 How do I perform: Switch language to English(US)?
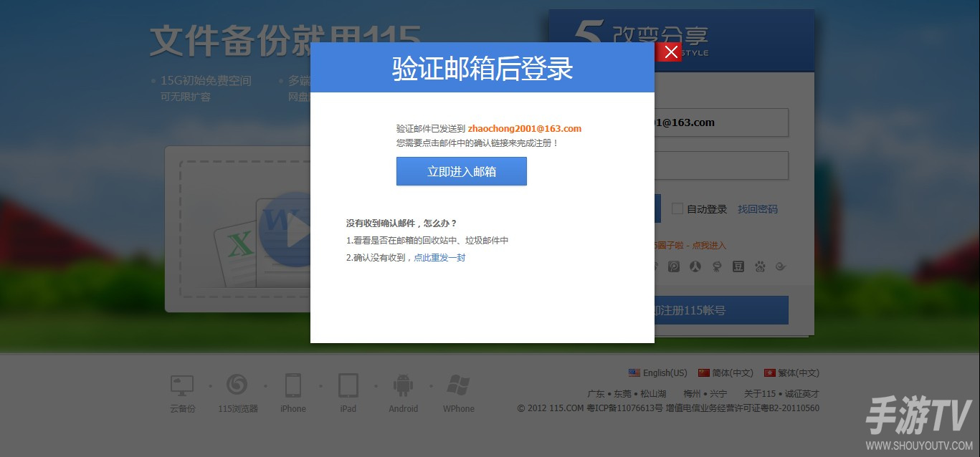click(x=657, y=372)
